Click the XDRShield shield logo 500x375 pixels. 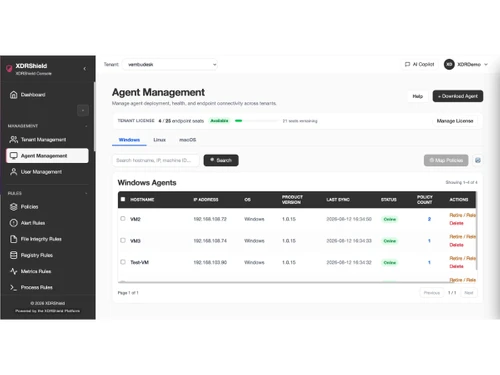click(x=9, y=69)
